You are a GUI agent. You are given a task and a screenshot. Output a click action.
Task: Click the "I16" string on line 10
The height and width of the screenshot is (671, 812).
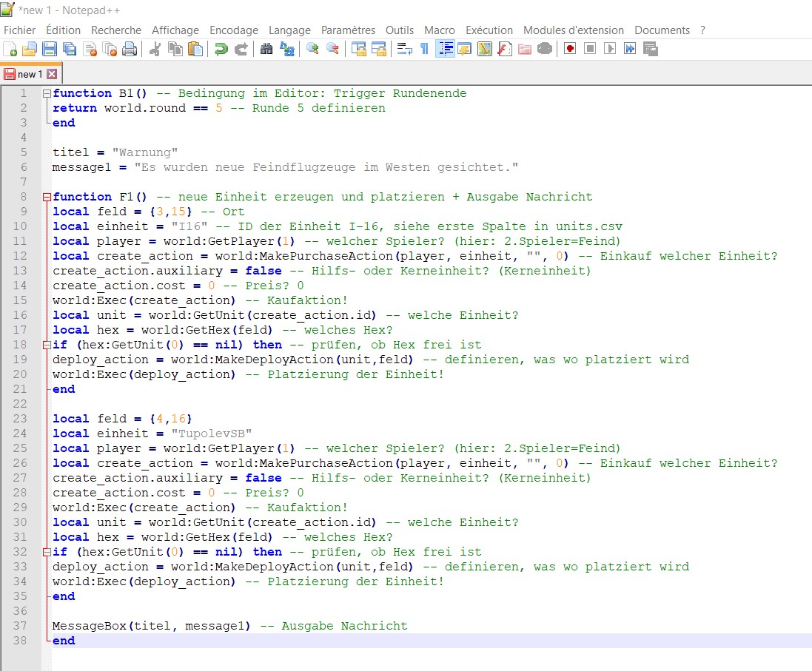coord(189,226)
